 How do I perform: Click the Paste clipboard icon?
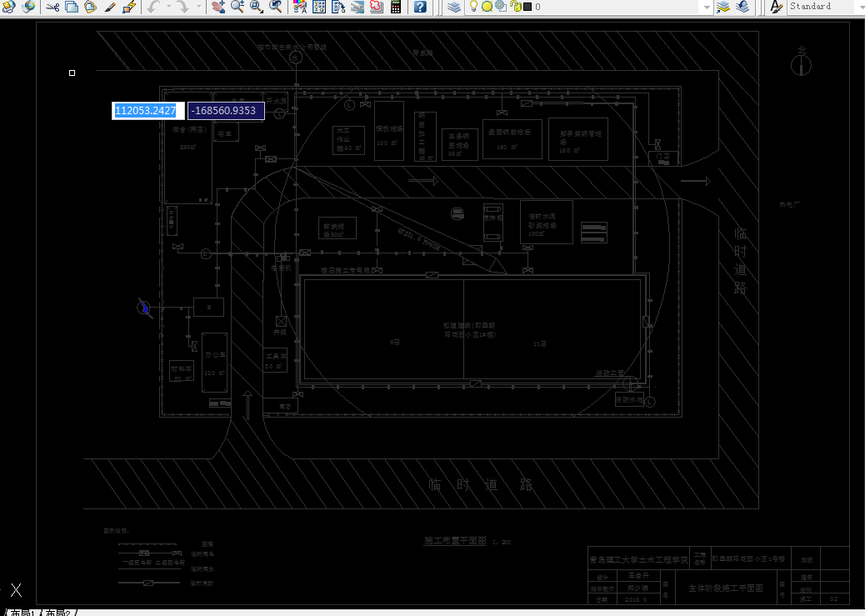pyautogui.click(x=91, y=7)
